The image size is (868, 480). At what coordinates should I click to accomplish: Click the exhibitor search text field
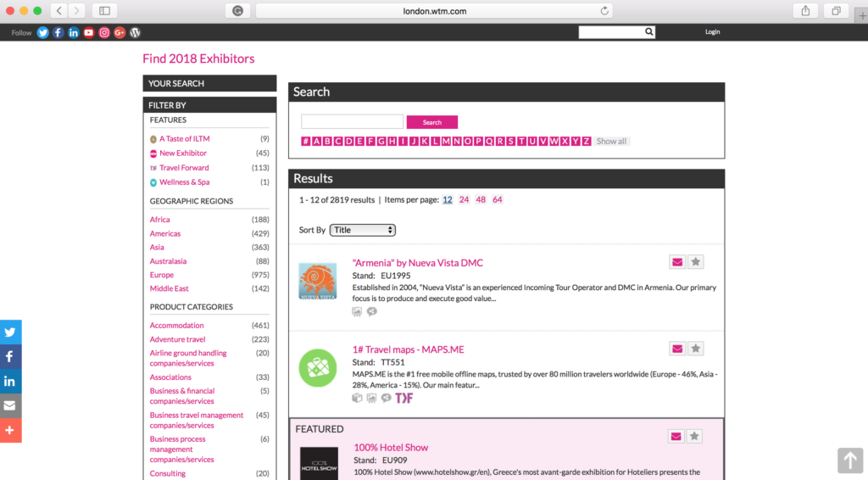[352, 122]
